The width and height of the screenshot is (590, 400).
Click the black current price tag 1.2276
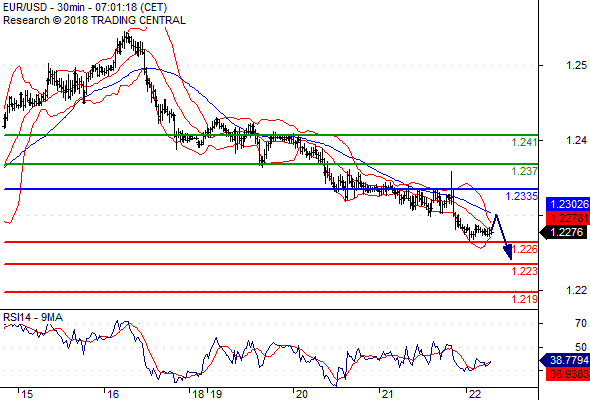click(x=564, y=233)
